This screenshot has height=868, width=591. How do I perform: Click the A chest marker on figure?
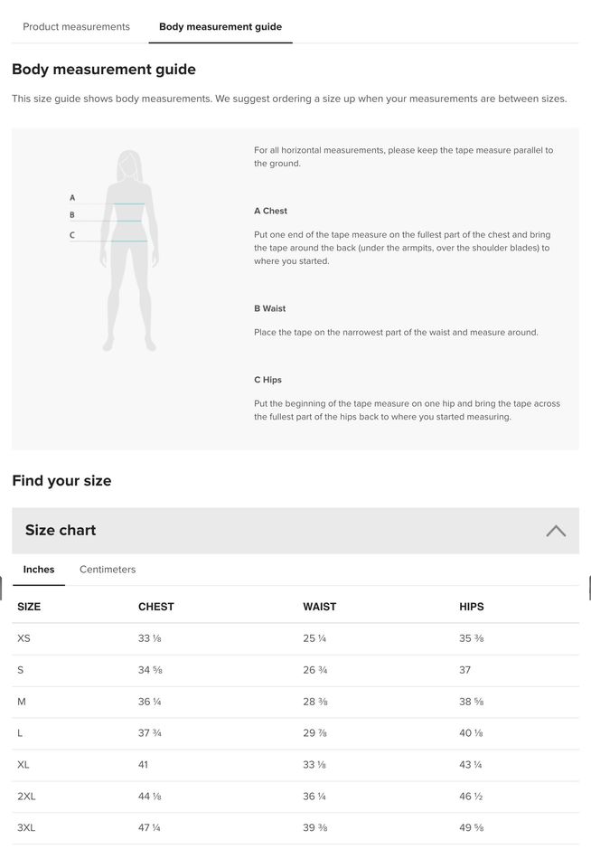[72, 198]
